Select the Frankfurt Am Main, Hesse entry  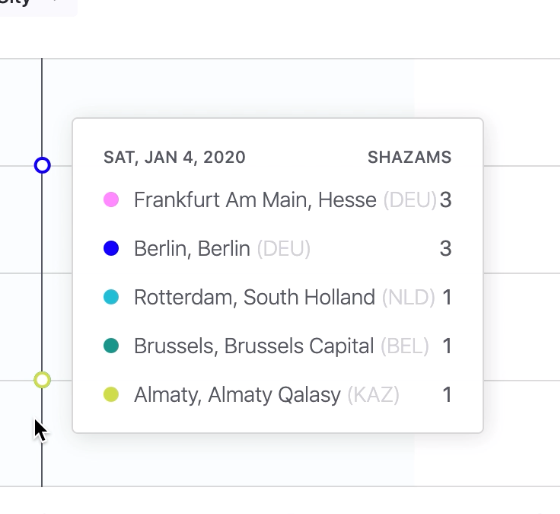[278, 200]
